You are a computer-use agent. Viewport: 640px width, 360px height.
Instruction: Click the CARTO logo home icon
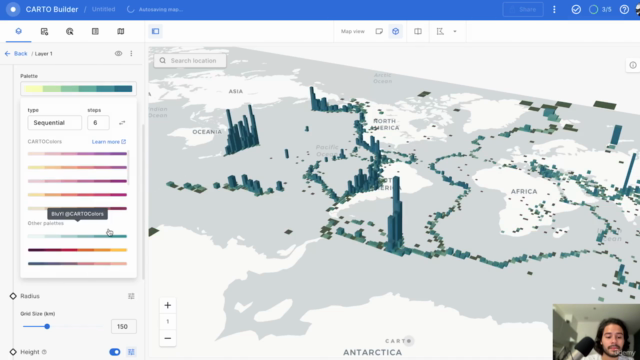point(13,9)
